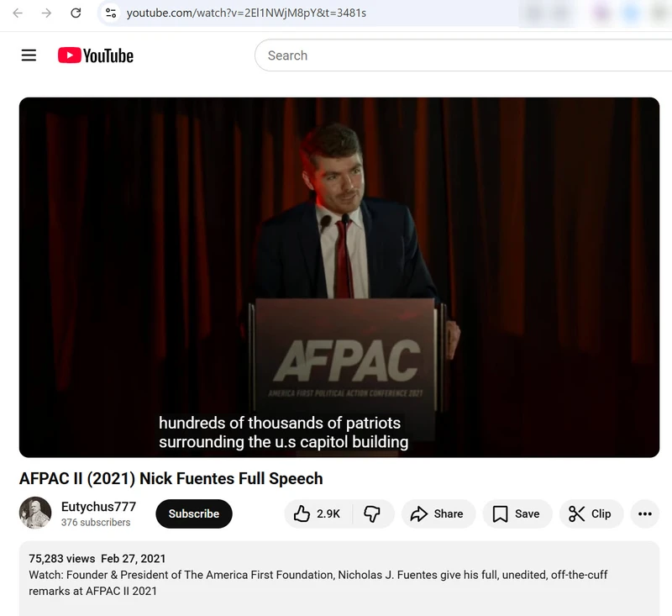Share the video

click(x=438, y=513)
